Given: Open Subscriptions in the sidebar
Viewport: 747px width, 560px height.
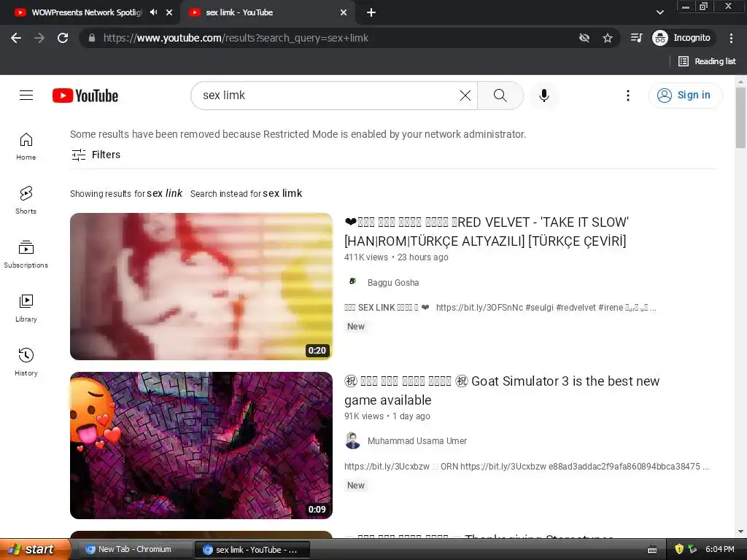Looking at the screenshot, I should (x=26, y=254).
